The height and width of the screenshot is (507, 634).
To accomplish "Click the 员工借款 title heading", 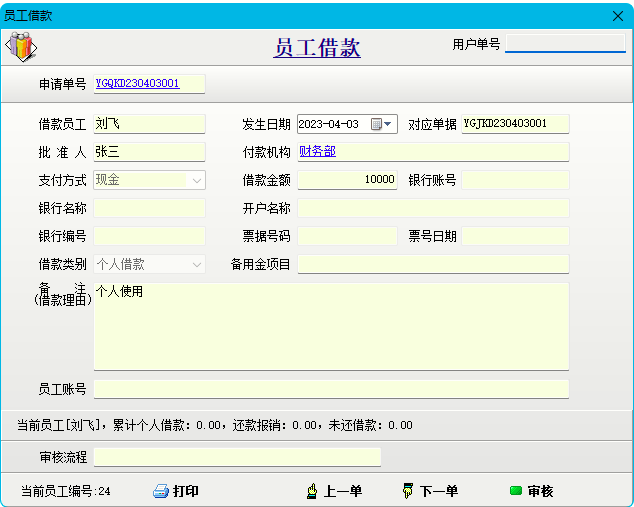I will point(317,48).
